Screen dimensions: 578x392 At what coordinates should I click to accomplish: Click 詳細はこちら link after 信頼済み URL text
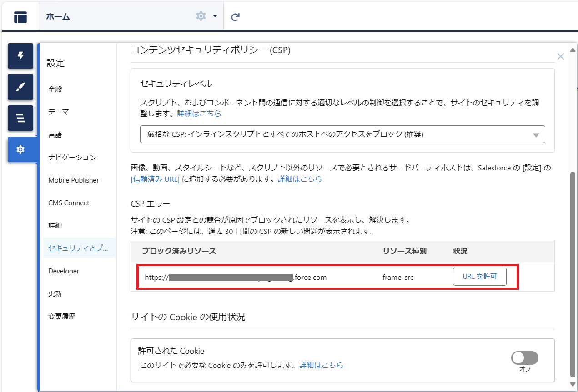tap(300, 179)
